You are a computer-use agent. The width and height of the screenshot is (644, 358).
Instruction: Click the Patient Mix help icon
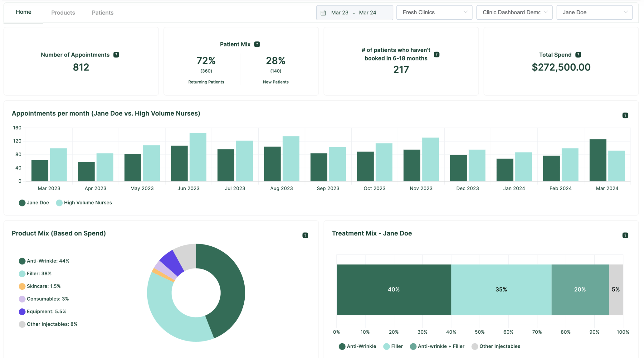point(257,44)
